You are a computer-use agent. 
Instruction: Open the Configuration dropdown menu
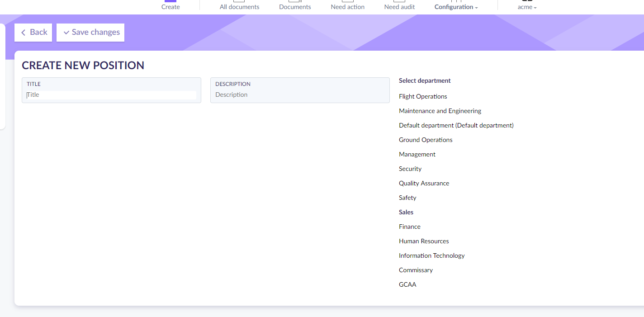click(456, 7)
